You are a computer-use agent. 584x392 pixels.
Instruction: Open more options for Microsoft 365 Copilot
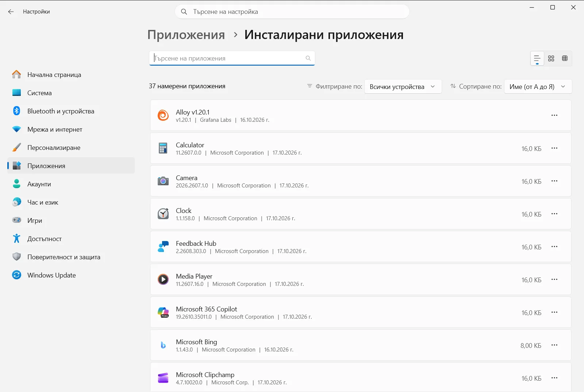[554, 312]
